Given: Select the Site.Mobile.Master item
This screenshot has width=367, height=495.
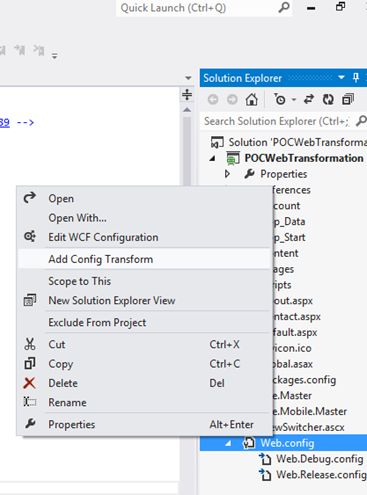Looking at the screenshot, I should (309, 411).
